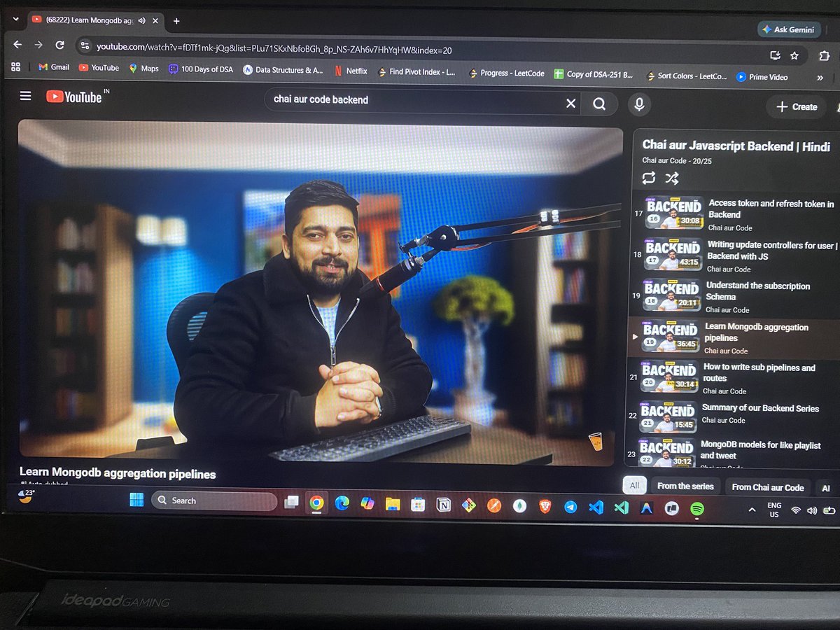Open the ENG US language switcher
The image size is (840, 630).
774,510
